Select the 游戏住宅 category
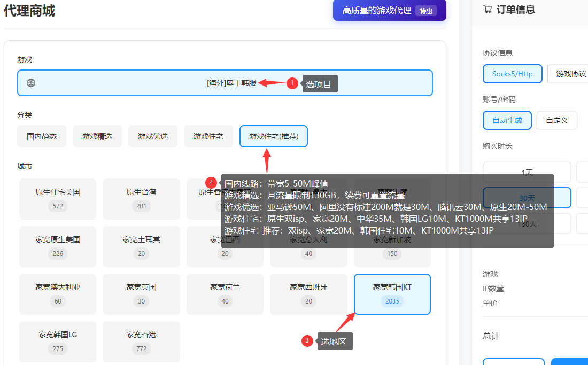 coord(208,136)
